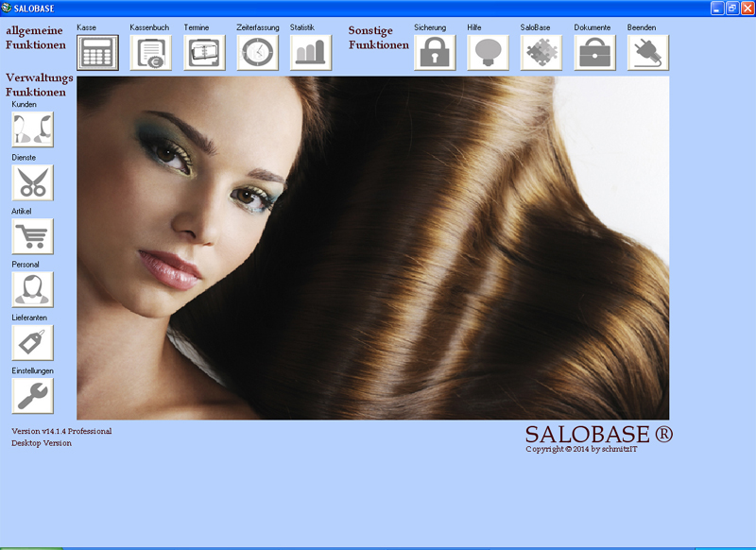
Task: Click 'Copyright © 2014 by schmitzIT' text
Action: click(x=581, y=449)
